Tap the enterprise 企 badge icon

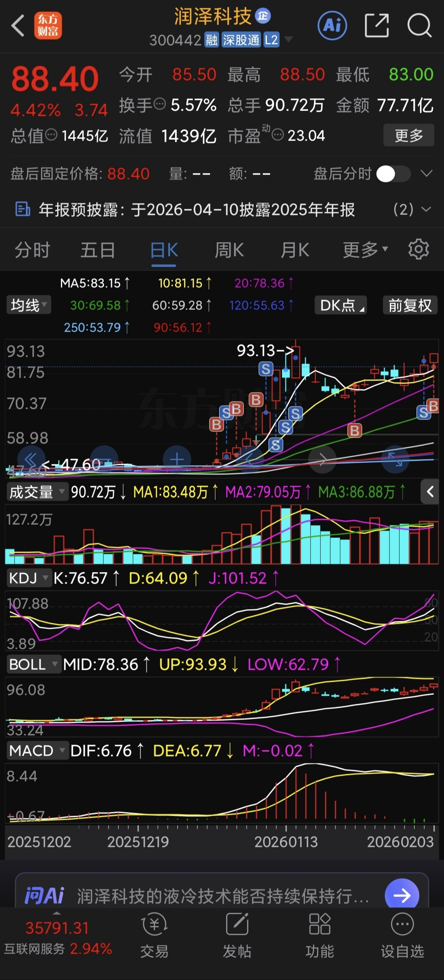263,16
